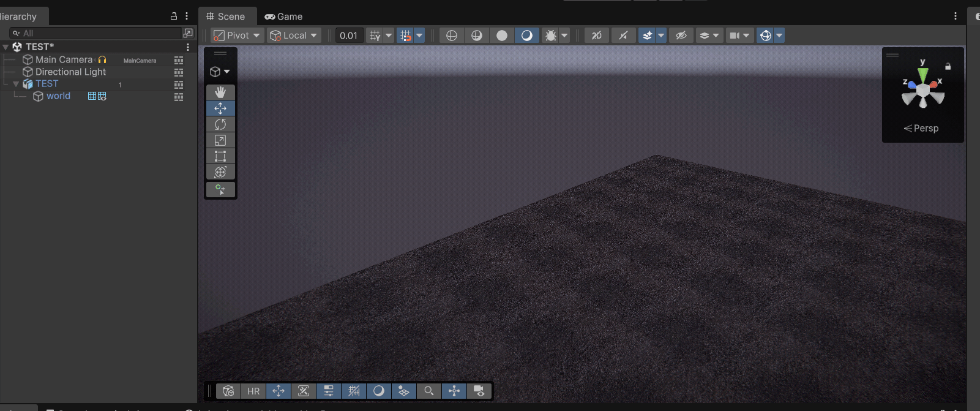Select the Scale tool

pyautogui.click(x=220, y=140)
